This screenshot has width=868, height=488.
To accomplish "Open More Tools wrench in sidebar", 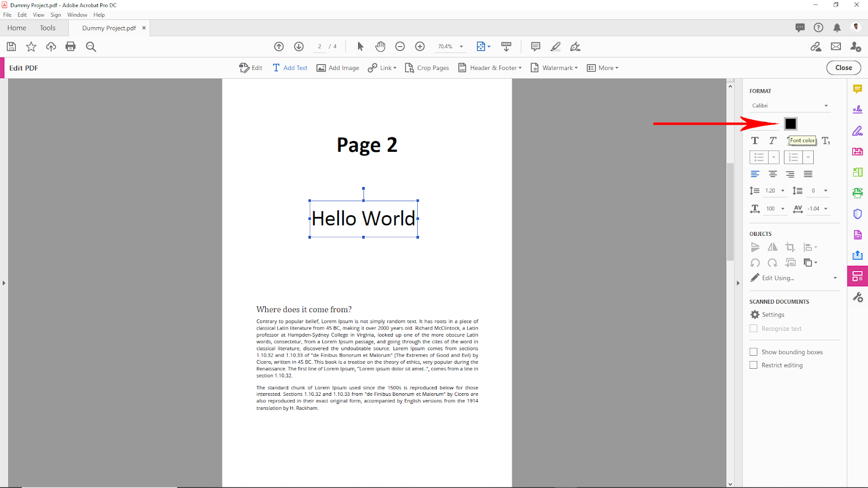I will tap(858, 297).
